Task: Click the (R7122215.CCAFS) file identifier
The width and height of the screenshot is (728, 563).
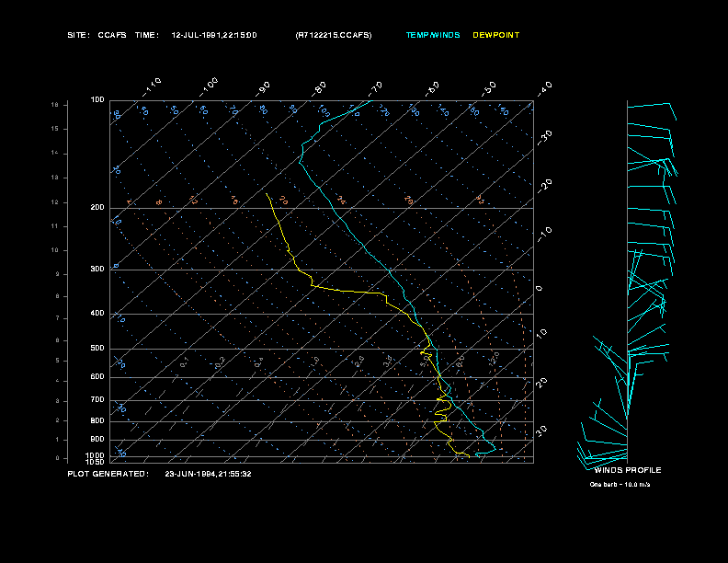Action: 334,35
